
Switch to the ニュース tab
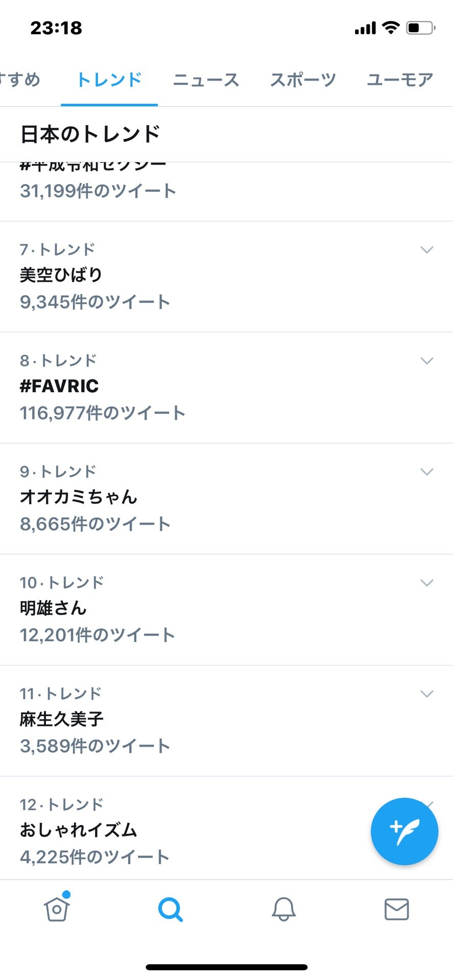(x=206, y=80)
